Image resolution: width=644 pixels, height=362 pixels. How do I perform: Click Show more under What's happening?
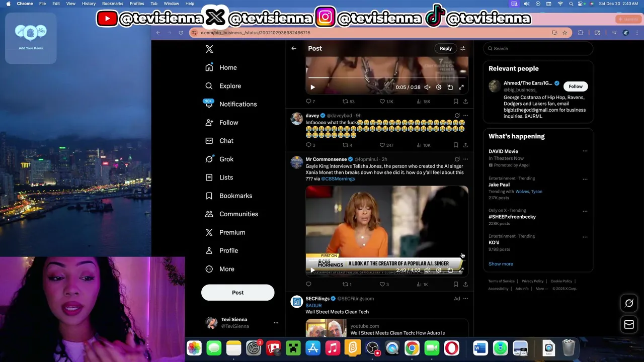[501, 264]
